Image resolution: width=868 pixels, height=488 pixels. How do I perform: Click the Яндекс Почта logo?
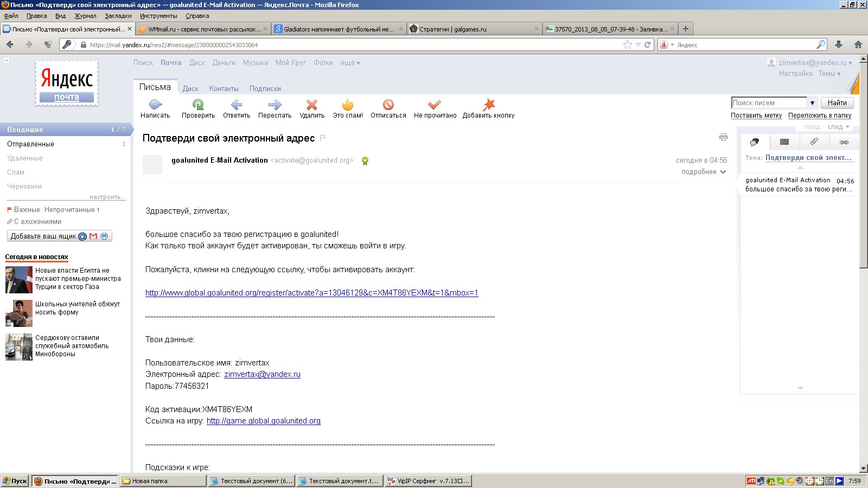pos(67,82)
